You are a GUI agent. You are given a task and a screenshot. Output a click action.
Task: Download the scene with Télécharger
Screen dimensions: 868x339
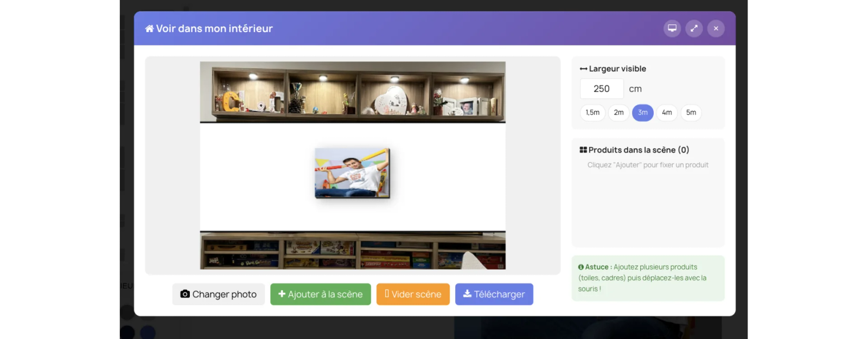(x=494, y=294)
